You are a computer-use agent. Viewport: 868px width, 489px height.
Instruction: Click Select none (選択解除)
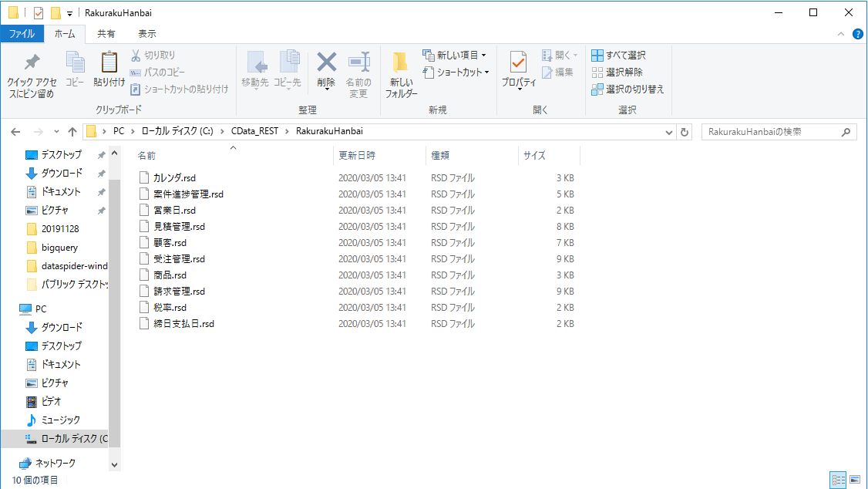[617, 73]
